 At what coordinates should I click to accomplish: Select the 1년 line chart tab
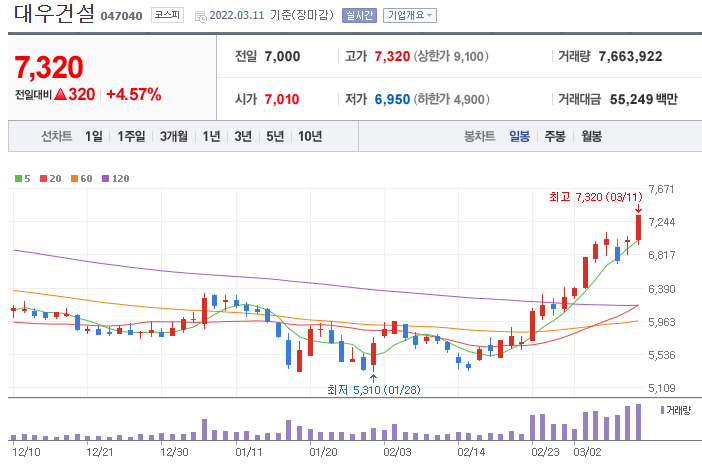(211, 136)
